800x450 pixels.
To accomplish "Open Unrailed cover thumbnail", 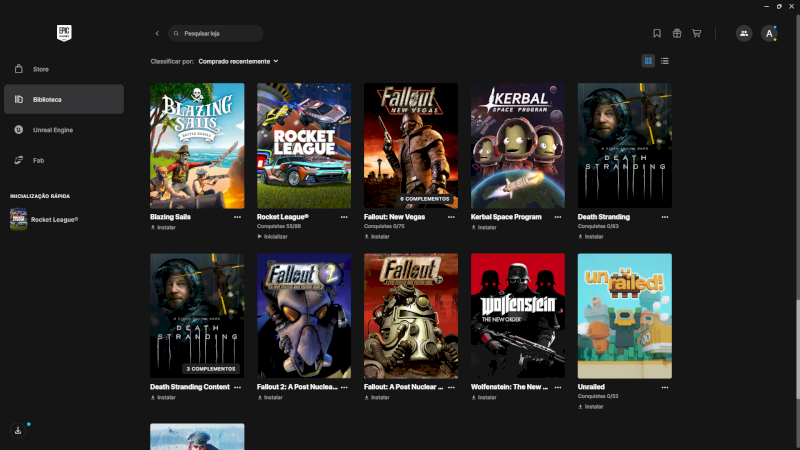I will [624, 316].
